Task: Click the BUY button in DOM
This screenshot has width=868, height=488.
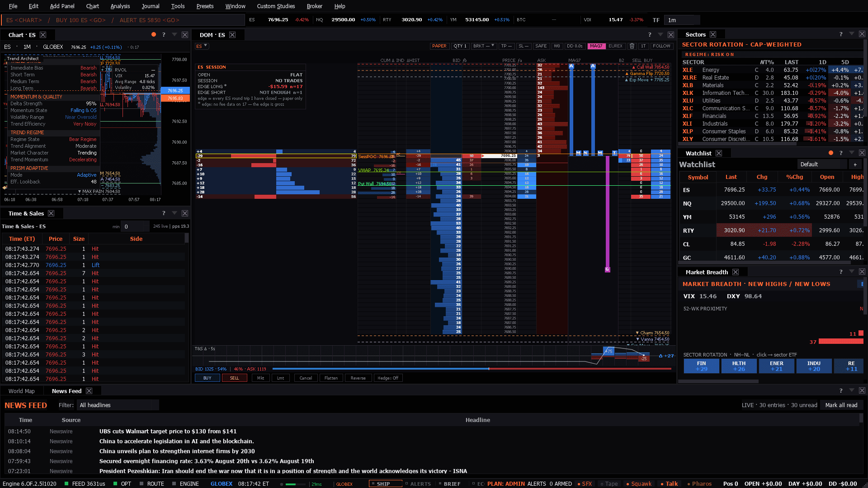Action: (207, 378)
